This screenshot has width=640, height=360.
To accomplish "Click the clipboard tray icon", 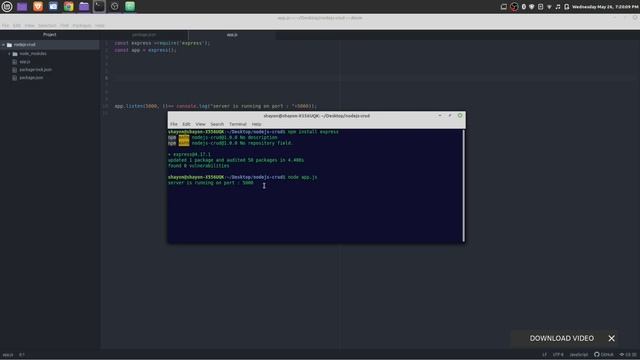I will click(540, 7).
